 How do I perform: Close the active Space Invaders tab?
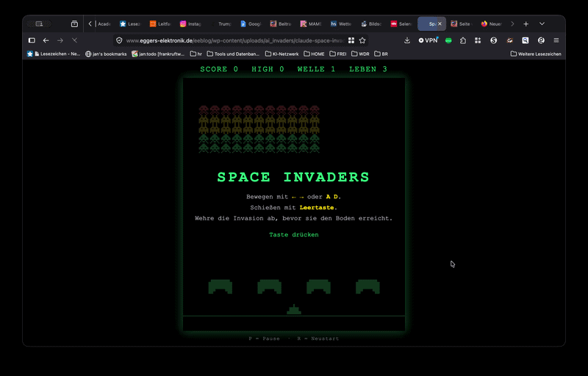[x=440, y=24]
